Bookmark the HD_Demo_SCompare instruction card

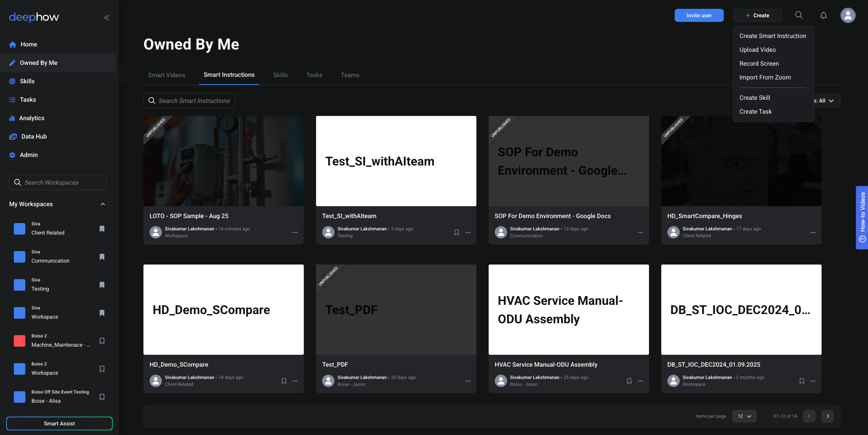pyautogui.click(x=284, y=381)
